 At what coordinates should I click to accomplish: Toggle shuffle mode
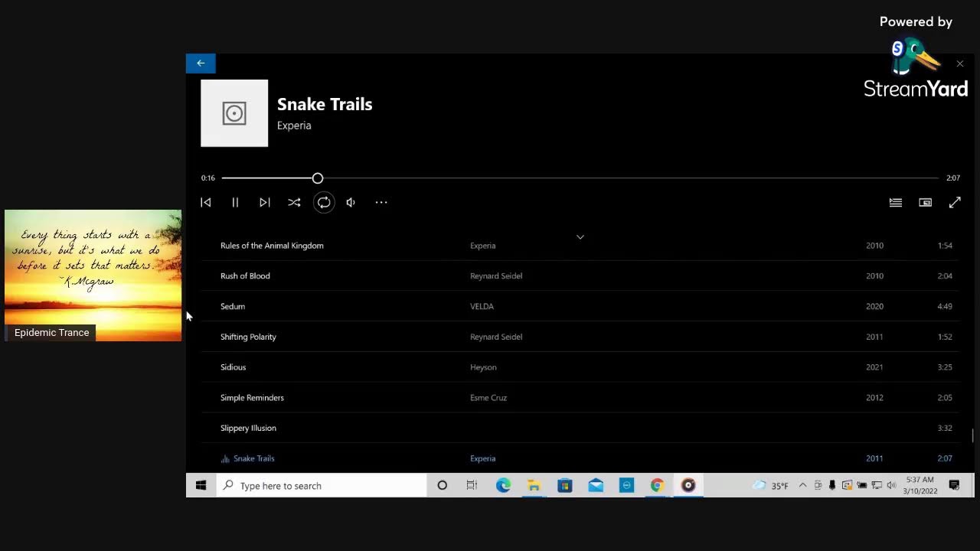coord(294,203)
